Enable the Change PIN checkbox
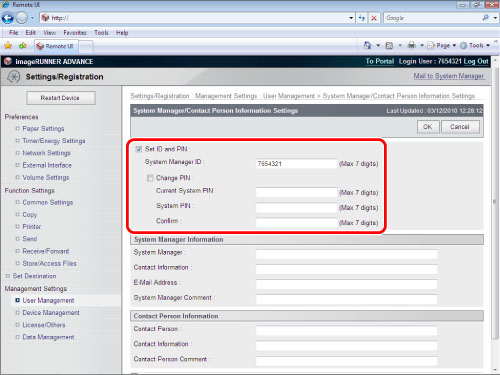The image size is (500, 375). pyautogui.click(x=150, y=178)
